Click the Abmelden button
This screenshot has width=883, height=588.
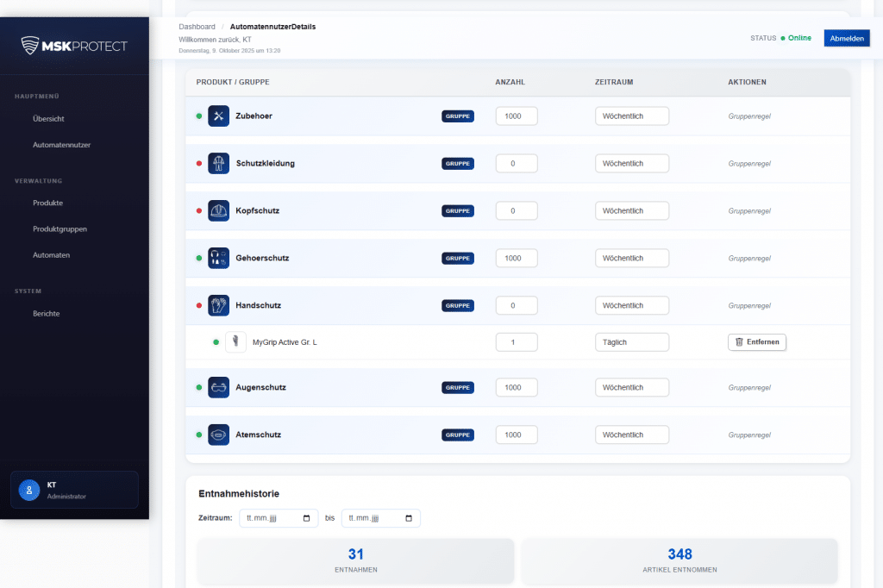[x=846, y=38]
